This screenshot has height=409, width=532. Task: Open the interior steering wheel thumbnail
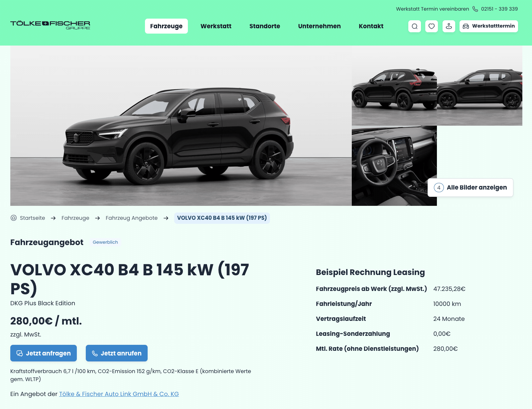pyautogui.click(x=394, y=166)
